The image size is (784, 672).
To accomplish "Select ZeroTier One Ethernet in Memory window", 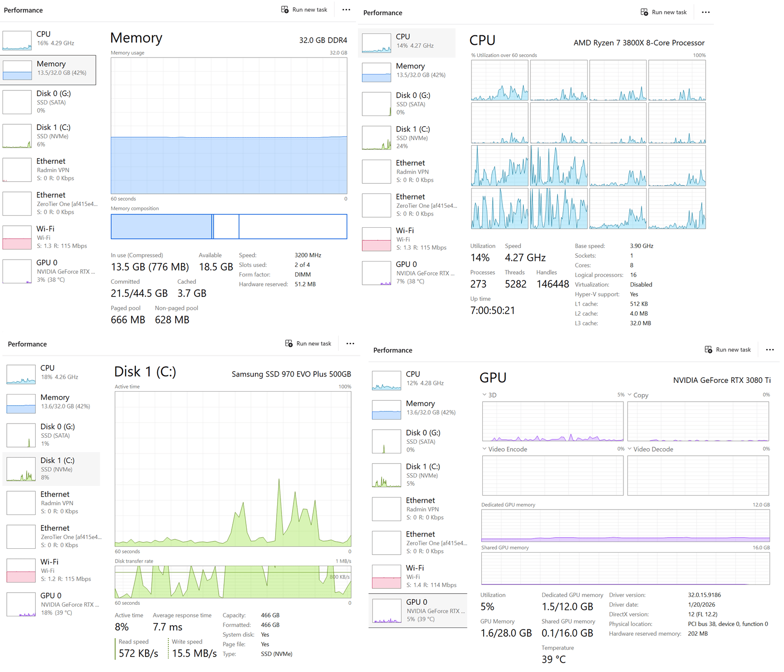I will (x=49, y=203).
